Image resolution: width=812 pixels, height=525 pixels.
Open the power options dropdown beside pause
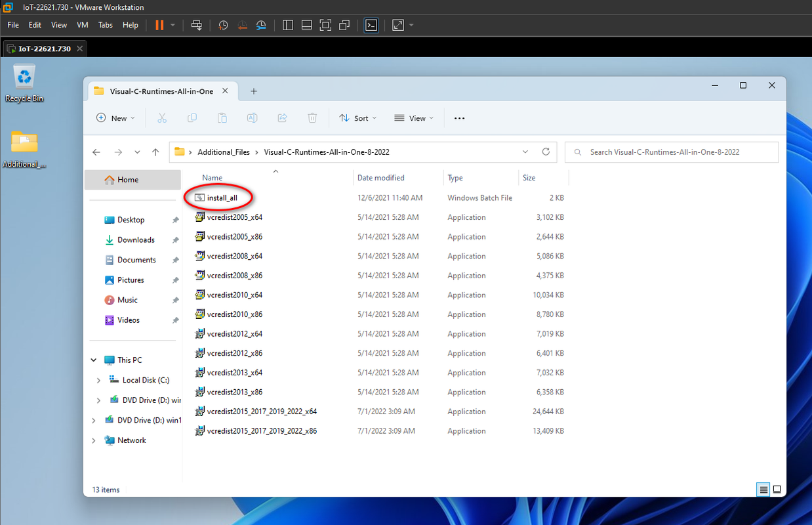[173, 25]
